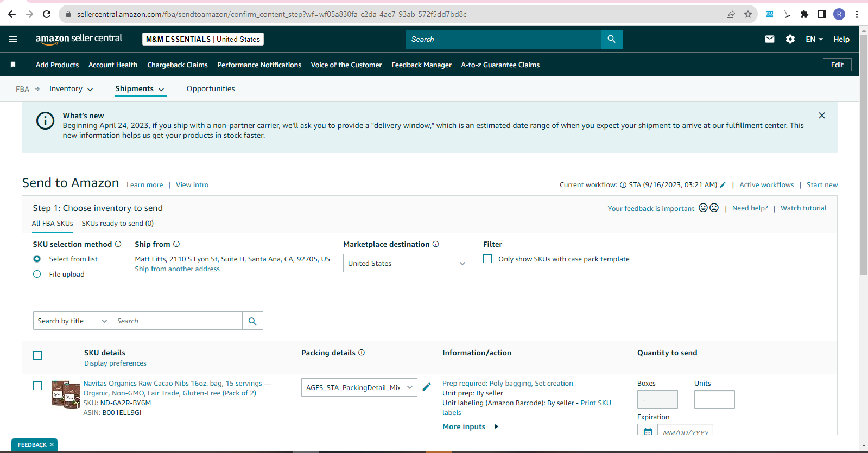Open the M&M ESSENTIALS account switcher

(x=203, y=39)
